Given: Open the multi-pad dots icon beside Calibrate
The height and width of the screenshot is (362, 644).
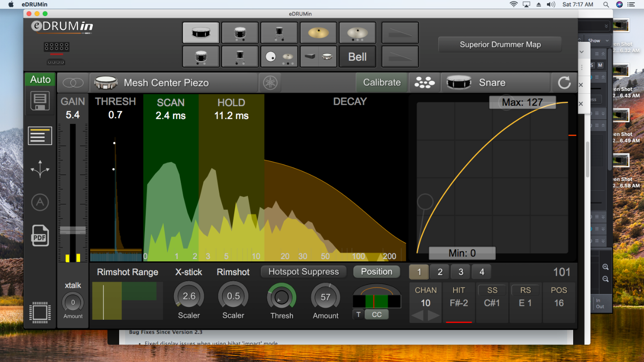Looking at the screenshot, I should point(424,83).
